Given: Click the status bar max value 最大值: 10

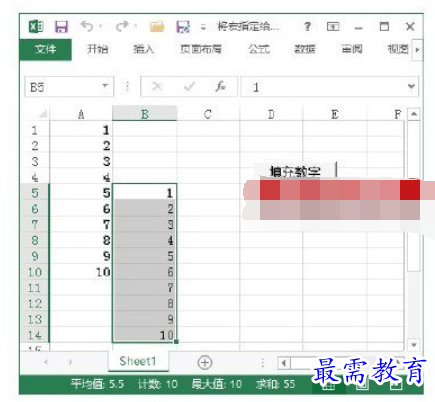Looking at the screenshot, I should pos(217,384).
